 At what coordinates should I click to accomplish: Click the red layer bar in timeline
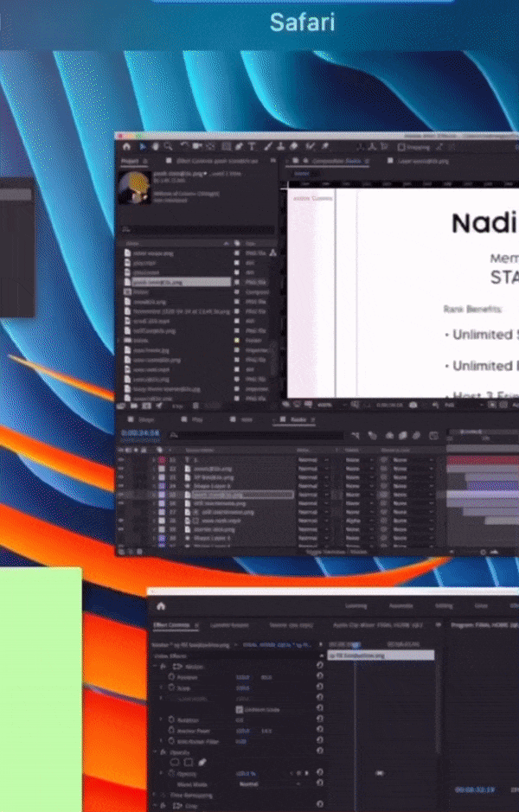click(x=482, y=460)
